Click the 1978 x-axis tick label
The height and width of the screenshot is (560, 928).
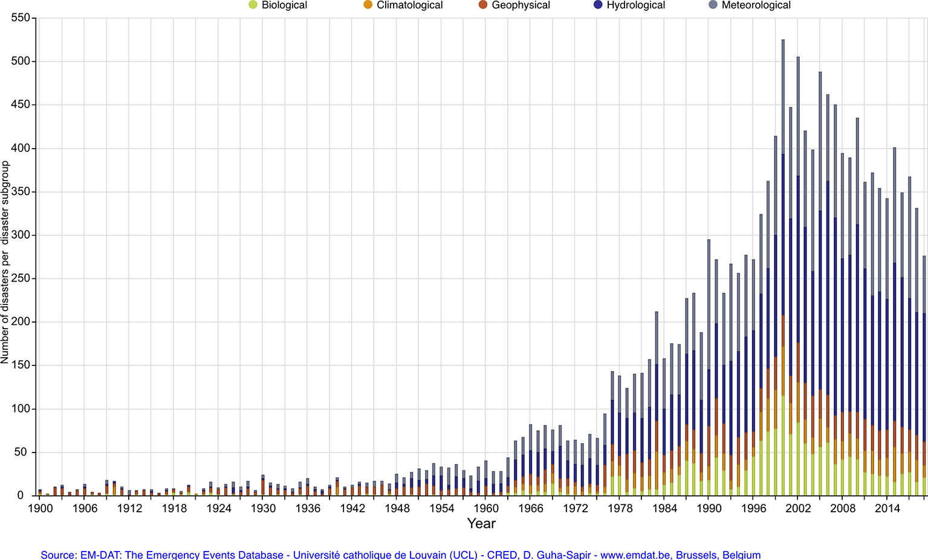tap(620, 509)
